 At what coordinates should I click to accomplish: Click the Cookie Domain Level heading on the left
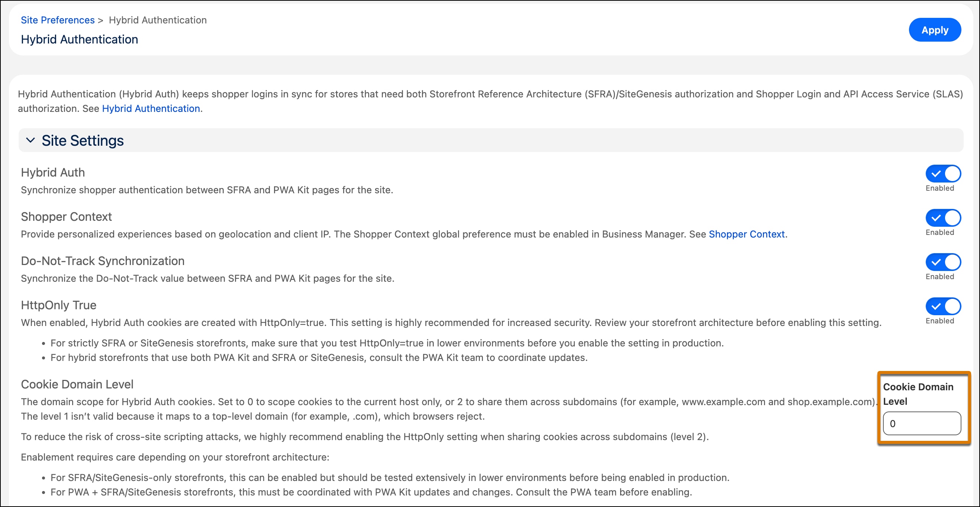tap(77, 384)
